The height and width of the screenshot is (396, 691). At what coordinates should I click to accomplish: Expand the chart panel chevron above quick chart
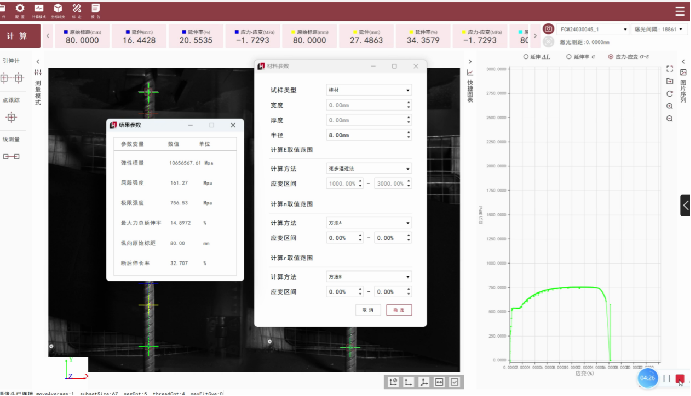tap(470, 62)
